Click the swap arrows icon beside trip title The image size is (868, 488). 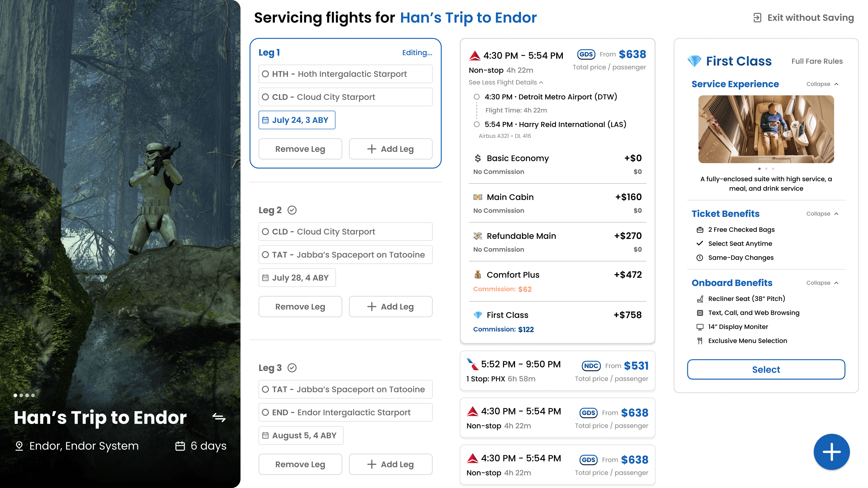pos(219,418)
